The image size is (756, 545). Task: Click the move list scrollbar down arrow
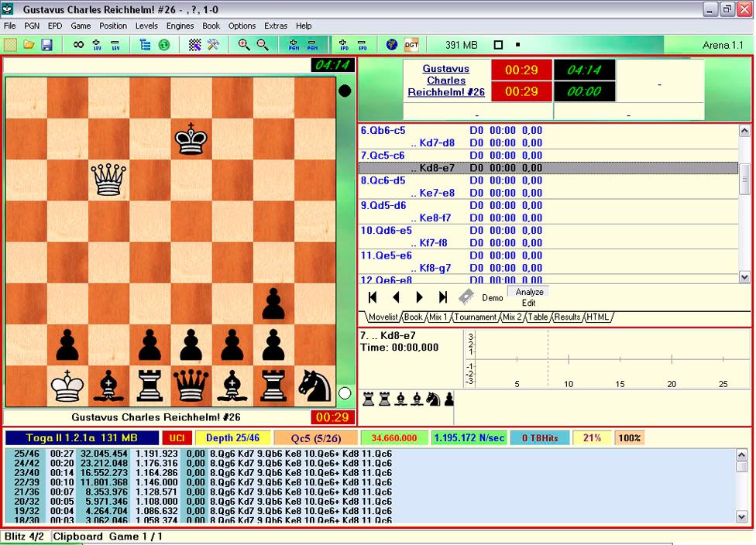(x=744, y=276)
